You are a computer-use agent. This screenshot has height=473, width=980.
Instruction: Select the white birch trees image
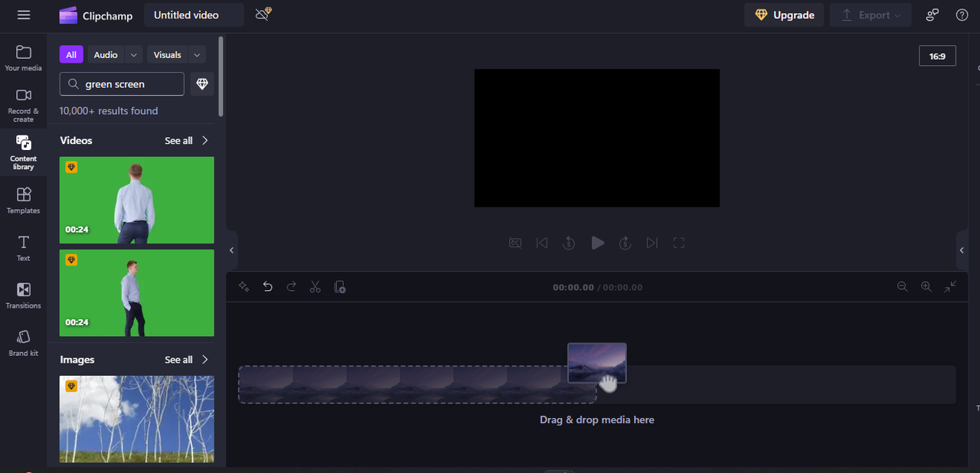click(x=137, y=419)
